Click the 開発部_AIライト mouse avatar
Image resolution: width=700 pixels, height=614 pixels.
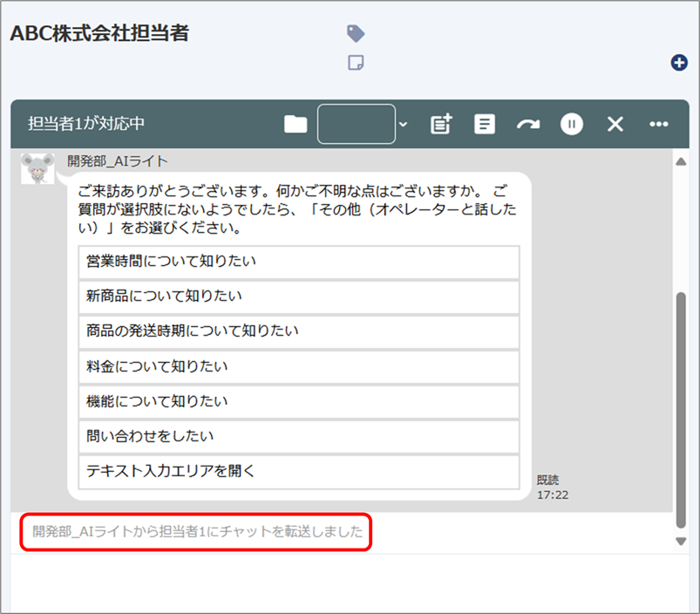point(37,168)
